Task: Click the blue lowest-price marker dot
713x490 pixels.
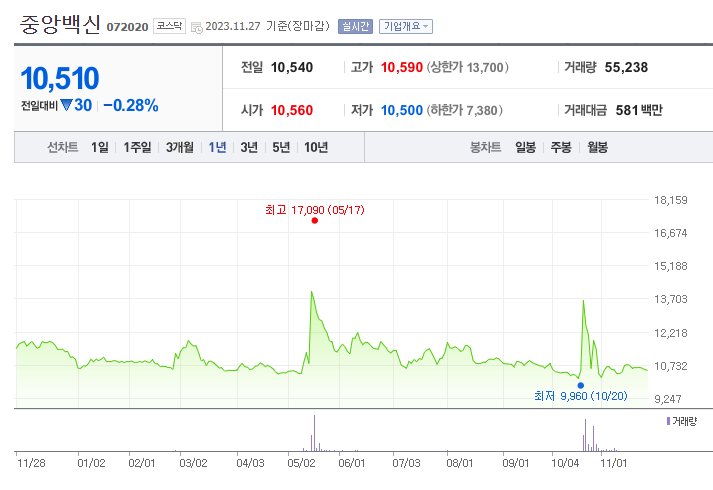Action: 581,385
